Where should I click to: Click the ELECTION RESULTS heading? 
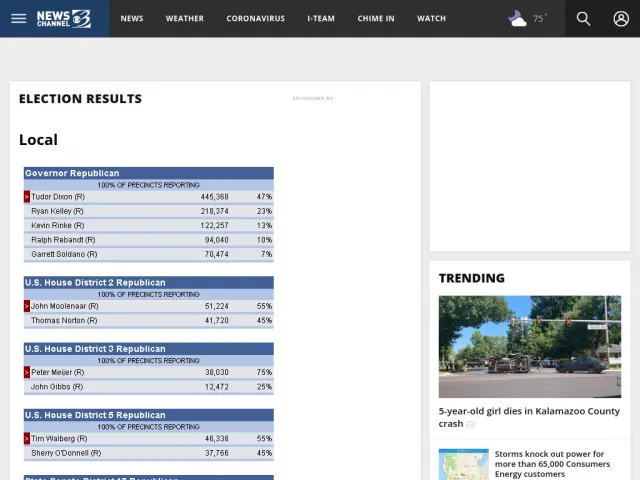(x=80, y=99)
